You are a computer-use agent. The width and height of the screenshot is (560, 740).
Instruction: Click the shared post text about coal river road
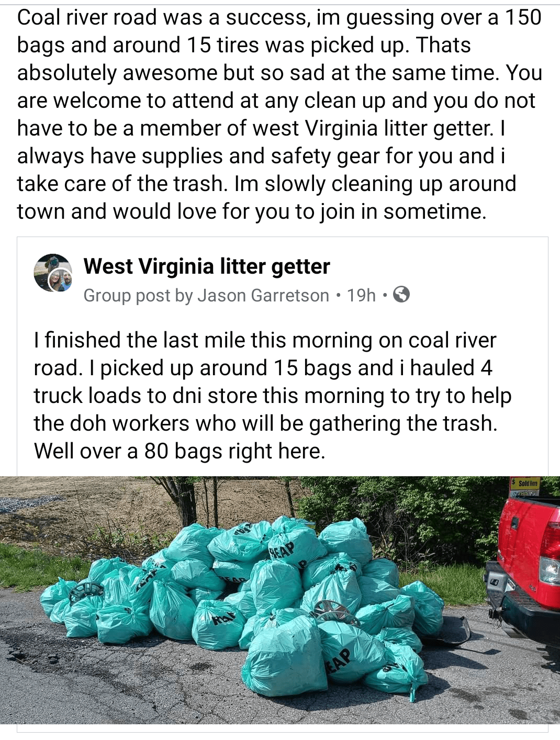(273, 396)
